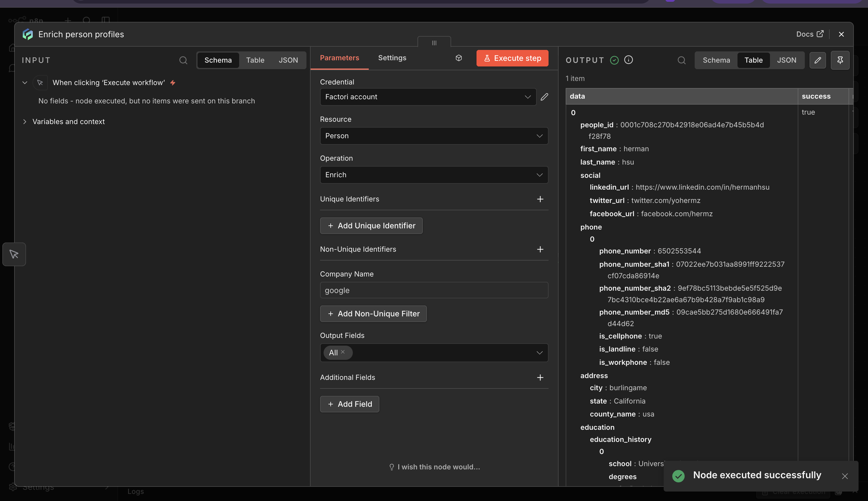The width and height of the screenshot is (868, 501).
Task: Open the Settings tab
Action: (392, 58)
